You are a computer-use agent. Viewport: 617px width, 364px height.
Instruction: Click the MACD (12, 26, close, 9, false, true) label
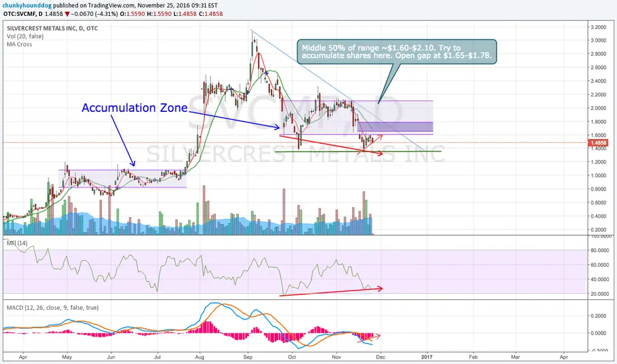(x=53, y=308)
